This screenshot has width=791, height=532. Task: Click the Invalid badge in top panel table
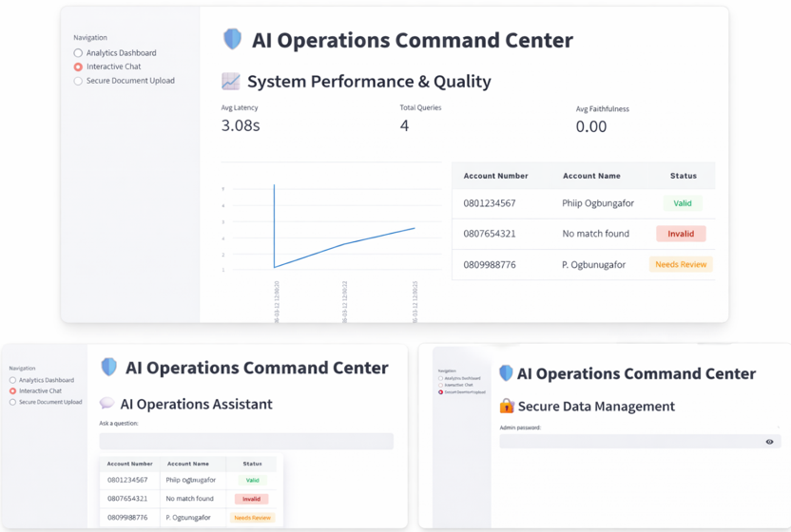(681, 234)
